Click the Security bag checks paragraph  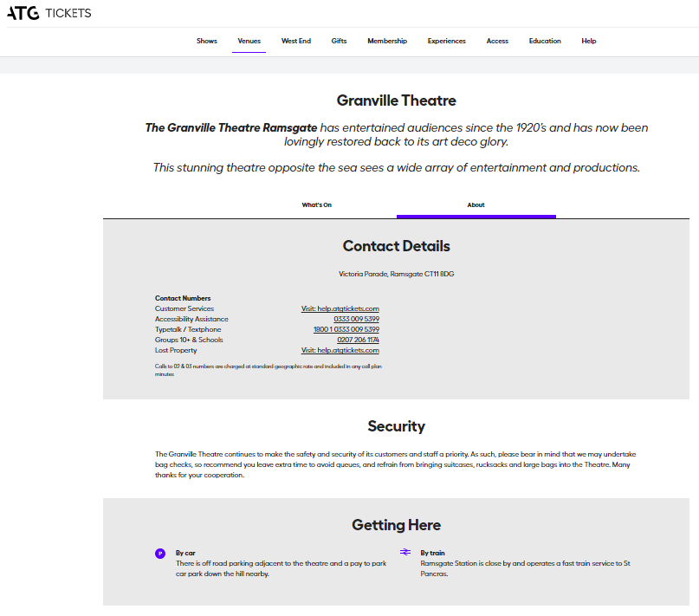point(396,464)
